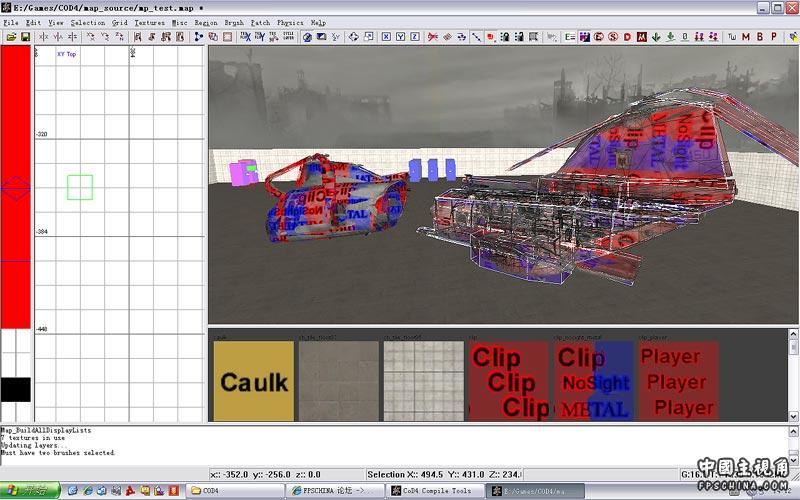Open the Selection menu
The width and height of the screenshot is (800, 500).
[88, 22]
